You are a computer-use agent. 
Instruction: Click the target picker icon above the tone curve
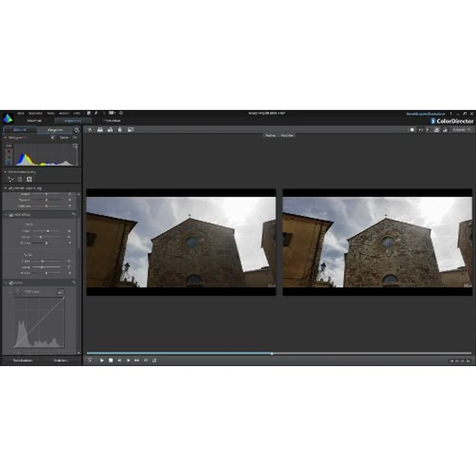tap(18, 292)
